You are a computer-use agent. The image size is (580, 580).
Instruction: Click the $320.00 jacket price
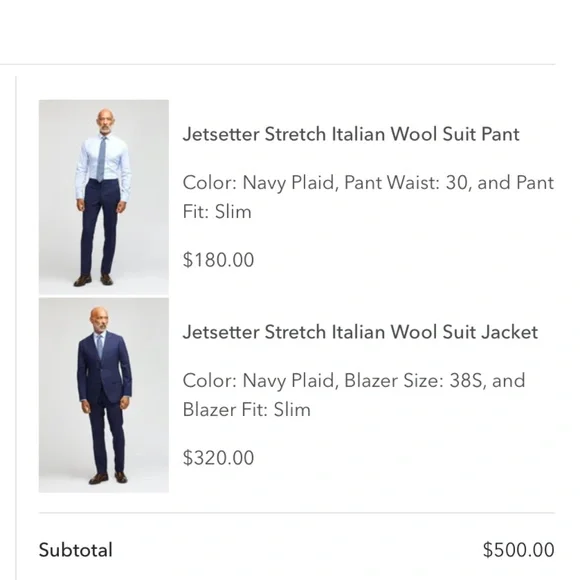[x=218, y=458]
